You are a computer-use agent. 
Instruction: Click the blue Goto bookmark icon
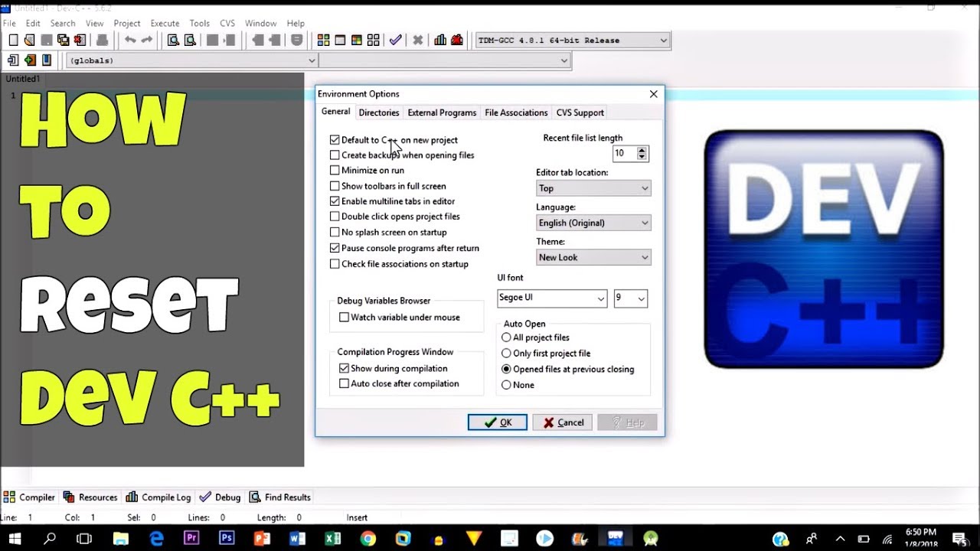tap(47, 60)
